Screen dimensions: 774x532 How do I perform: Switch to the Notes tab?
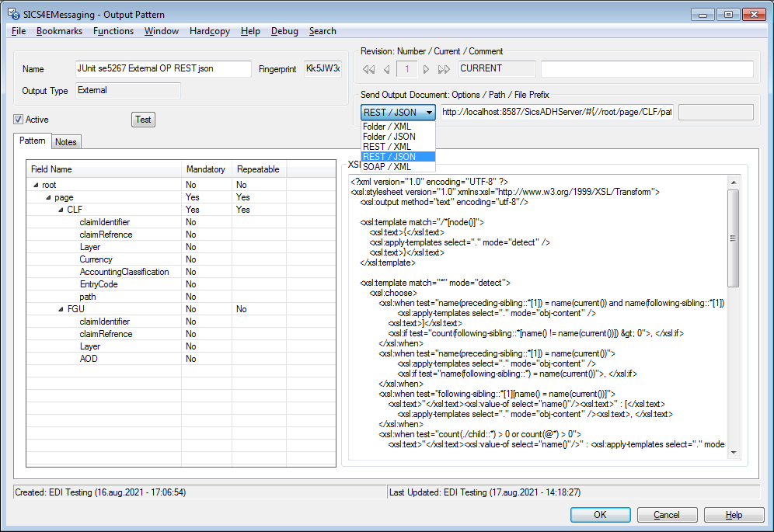pyautogui.click(x=66, y=142)
